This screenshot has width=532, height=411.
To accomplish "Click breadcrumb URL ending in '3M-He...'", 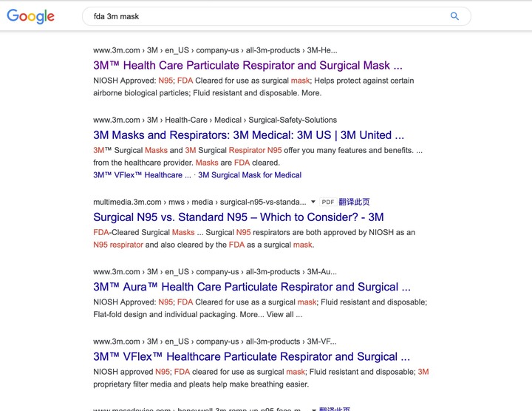I will pyautogui.click(x=215, y=50).
